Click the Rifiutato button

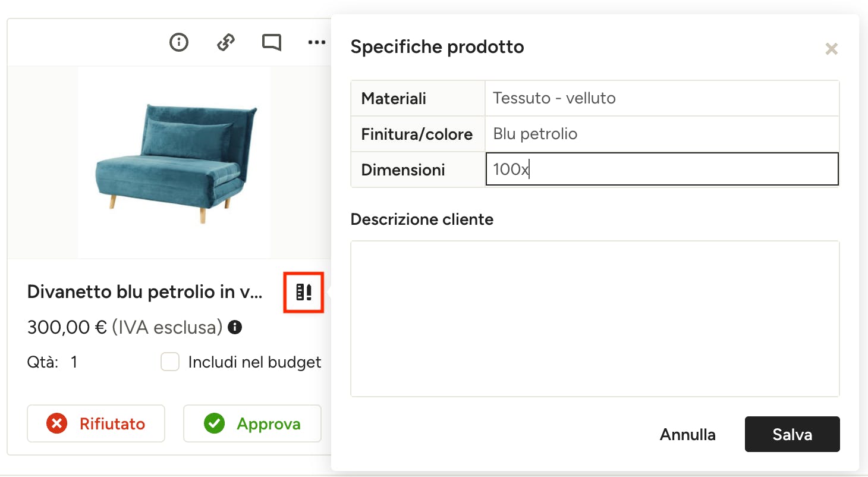96,423
